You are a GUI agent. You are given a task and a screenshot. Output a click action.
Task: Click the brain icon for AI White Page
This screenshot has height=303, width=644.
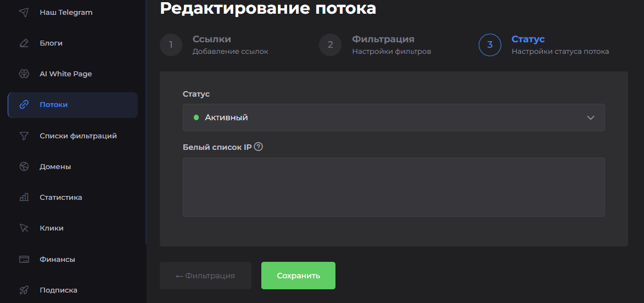(24, 74)
